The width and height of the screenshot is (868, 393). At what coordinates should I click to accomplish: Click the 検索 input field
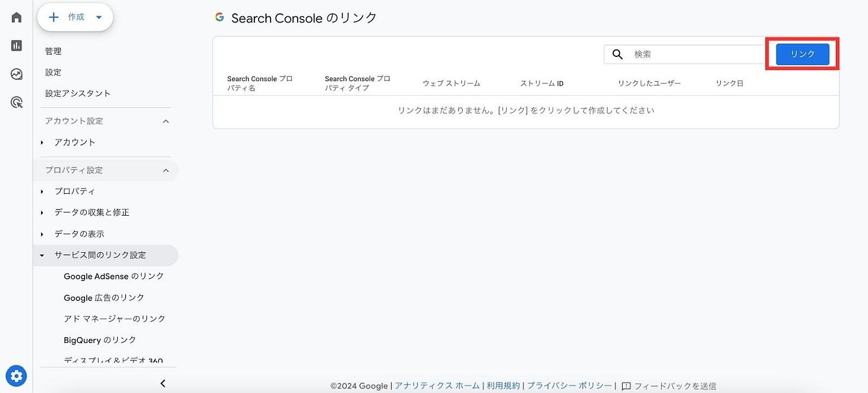pos(696,54)
